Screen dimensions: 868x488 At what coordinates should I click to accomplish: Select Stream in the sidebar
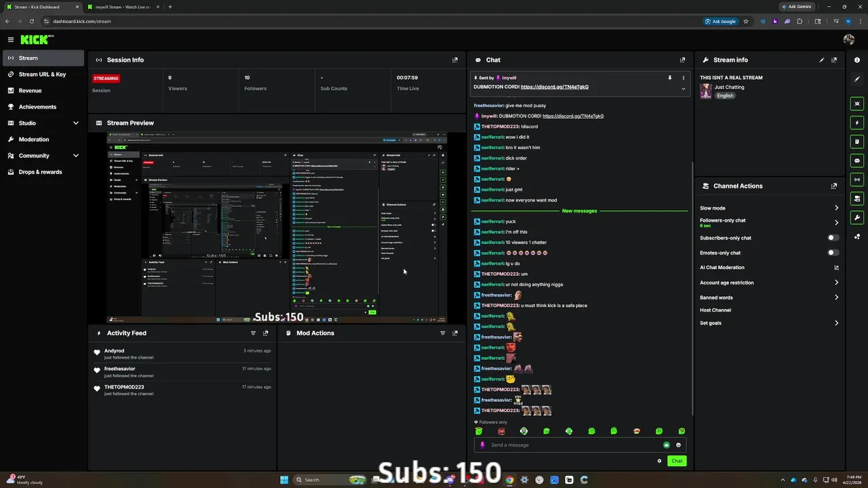coord(43,58)
